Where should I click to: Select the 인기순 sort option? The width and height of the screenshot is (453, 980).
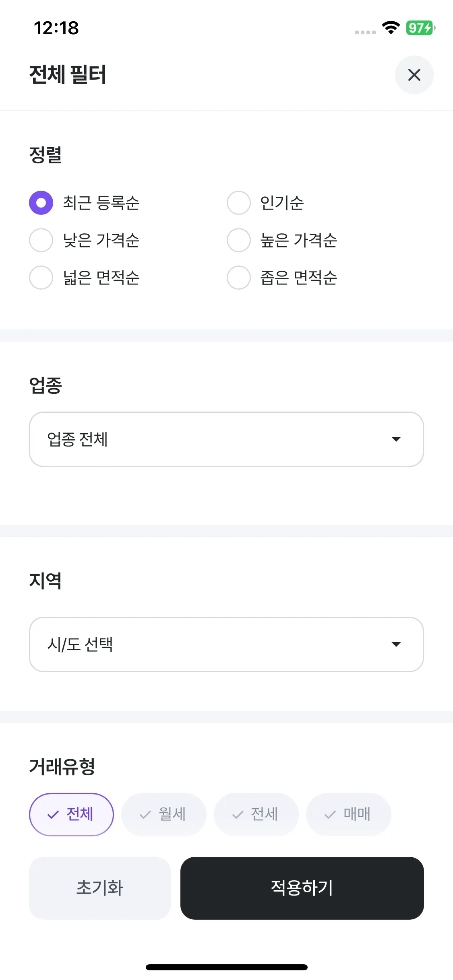pos(239,203)
